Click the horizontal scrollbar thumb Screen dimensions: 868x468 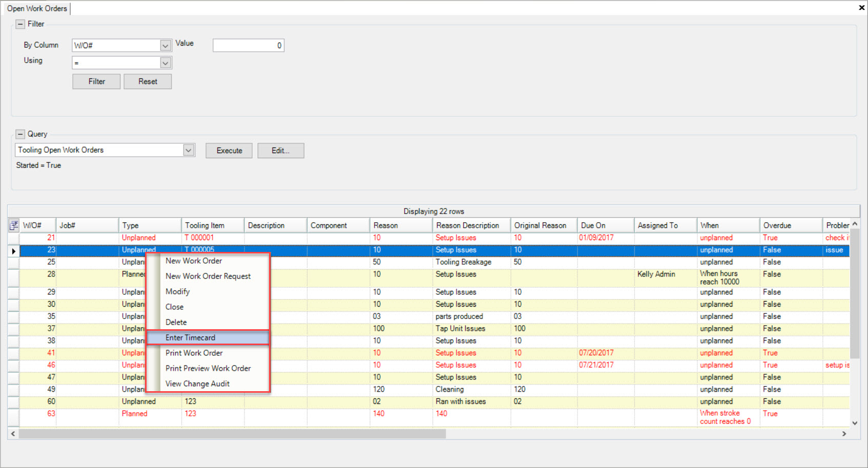[232, 434]
